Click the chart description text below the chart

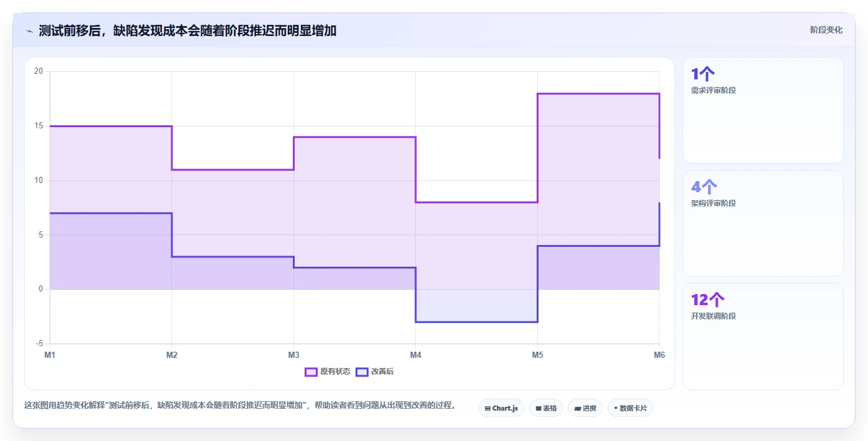pyautogui.click(x=241, y=406)
